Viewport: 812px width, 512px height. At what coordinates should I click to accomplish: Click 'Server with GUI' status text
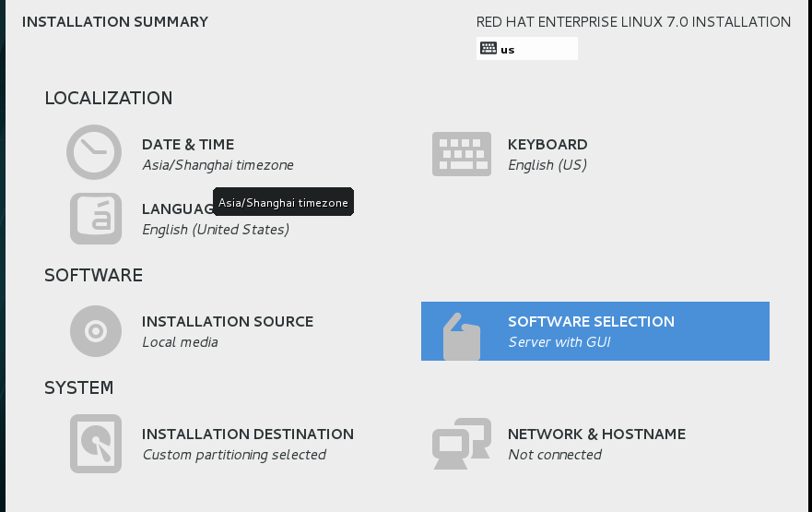click(x=559, y=342)
